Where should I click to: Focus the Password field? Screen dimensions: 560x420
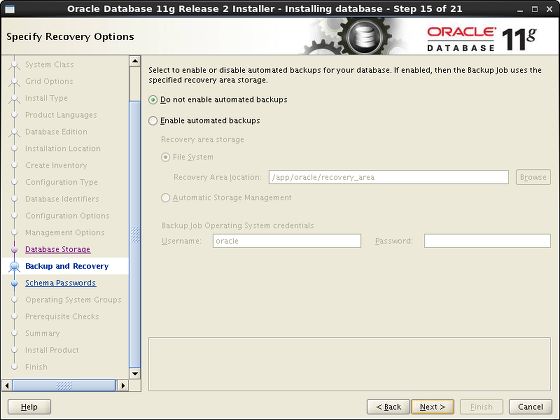point(487,241)
